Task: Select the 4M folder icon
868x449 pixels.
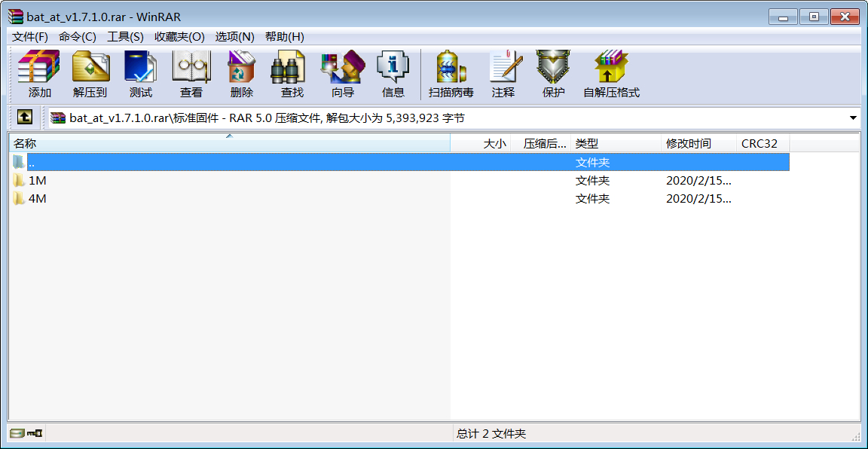Action: coord(20,198)
